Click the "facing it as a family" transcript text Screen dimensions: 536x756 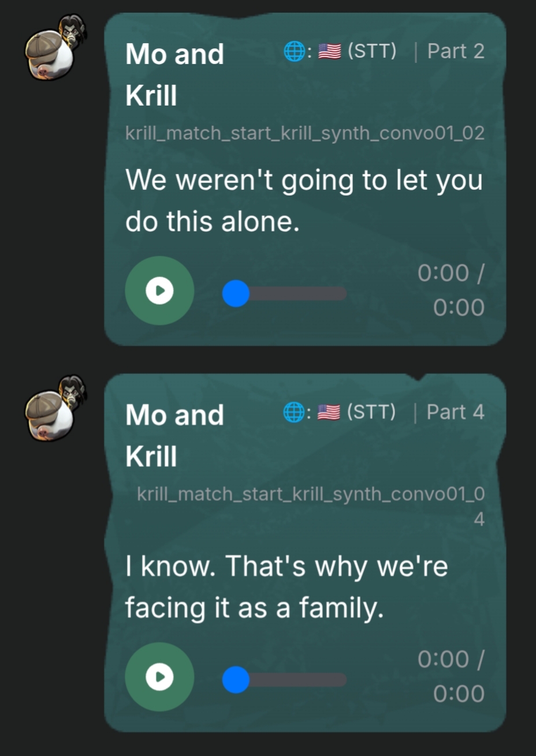point(254,608)
